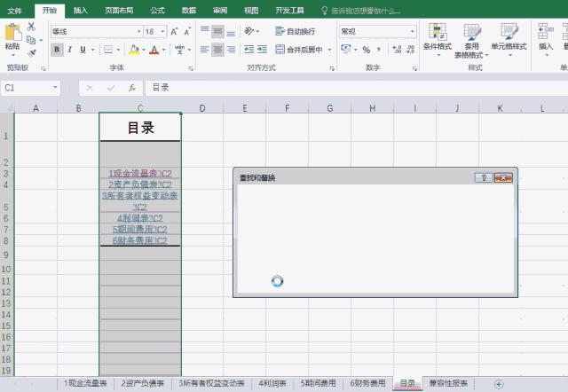Toggle middle vertical alignment

217,32
